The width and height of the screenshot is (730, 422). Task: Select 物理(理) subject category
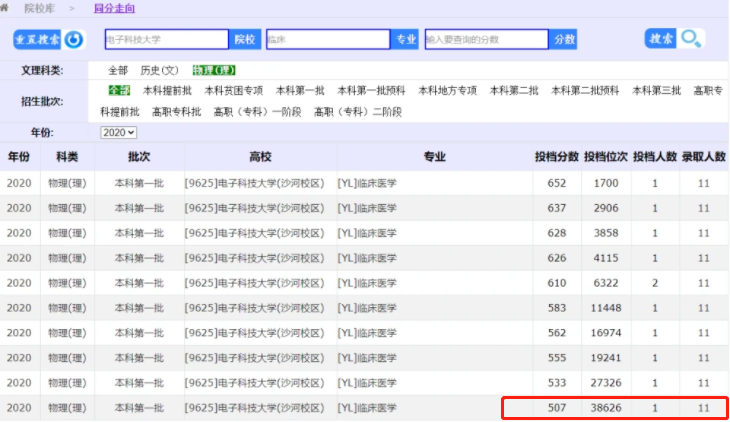[214, 70]
